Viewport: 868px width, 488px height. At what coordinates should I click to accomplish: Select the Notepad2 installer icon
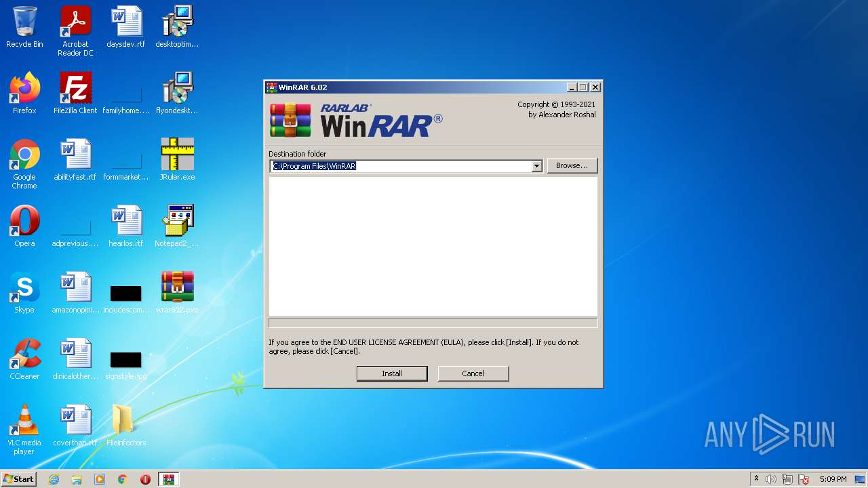pyautogui.click(x=177, y=226)
